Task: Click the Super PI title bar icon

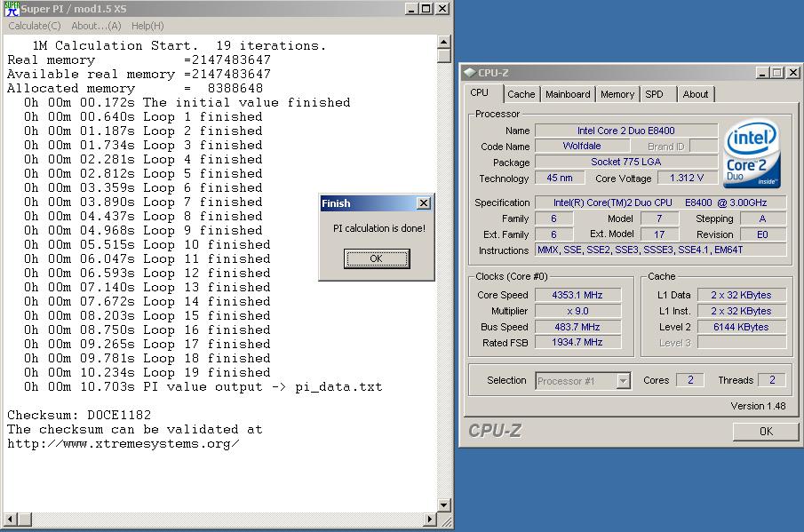Action: click(x=12, y=9)
